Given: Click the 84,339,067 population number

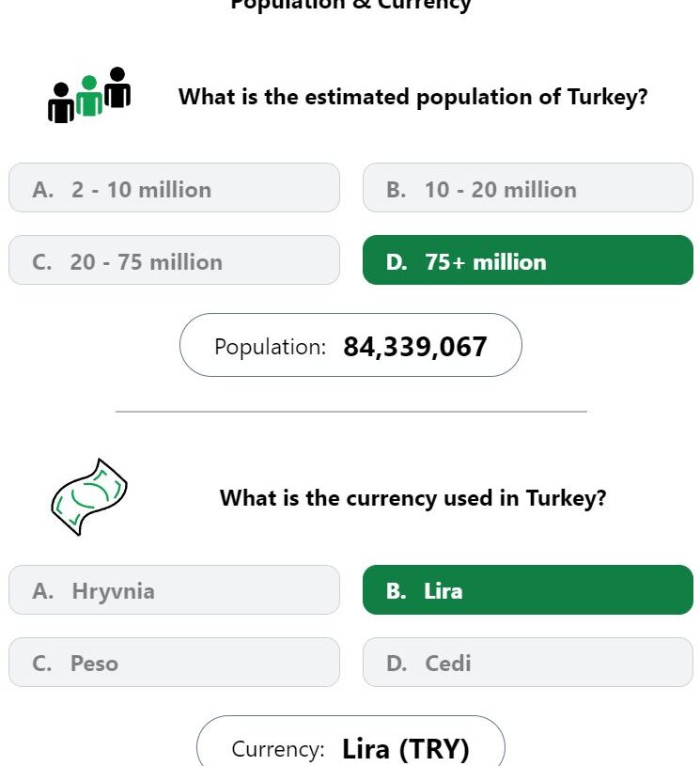Looking at the screenshot, I should coord(415,347).
